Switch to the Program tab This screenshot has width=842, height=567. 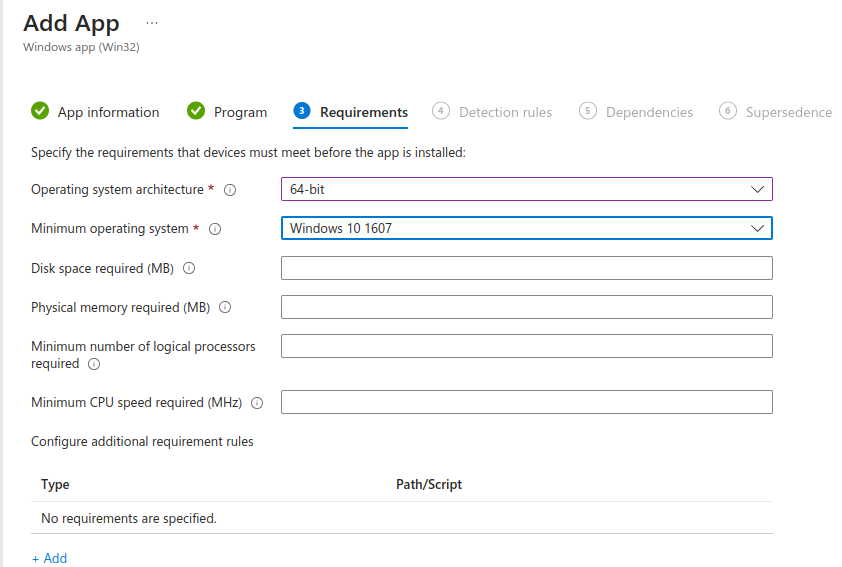pos(240,112)
